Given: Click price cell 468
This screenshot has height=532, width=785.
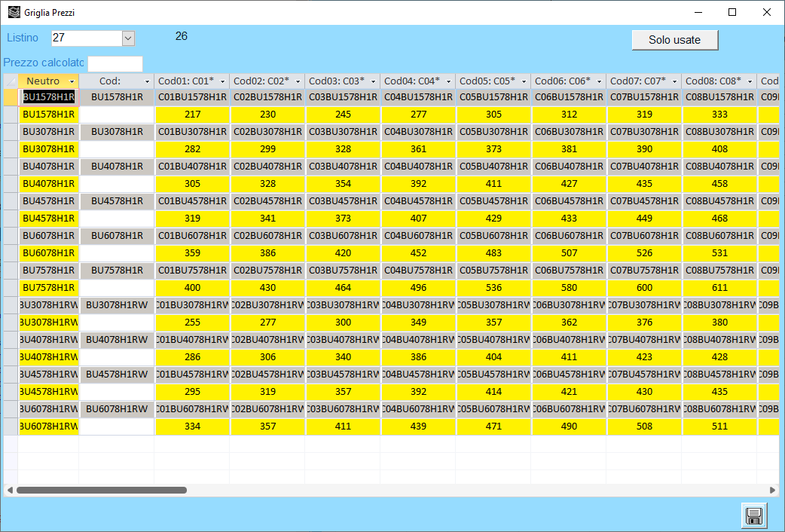Looking at the screenshot, I should (x=719, y=219).
